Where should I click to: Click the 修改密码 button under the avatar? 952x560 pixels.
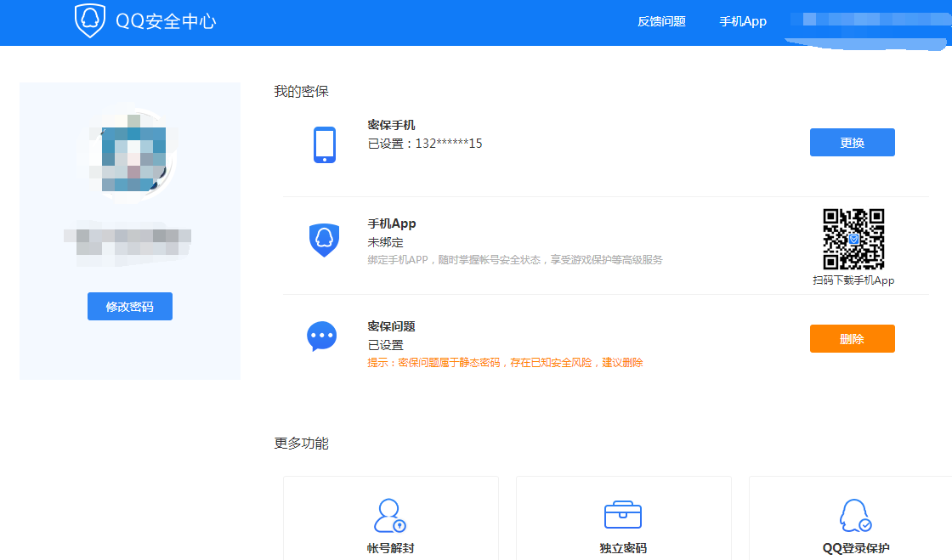coord(130,307)
